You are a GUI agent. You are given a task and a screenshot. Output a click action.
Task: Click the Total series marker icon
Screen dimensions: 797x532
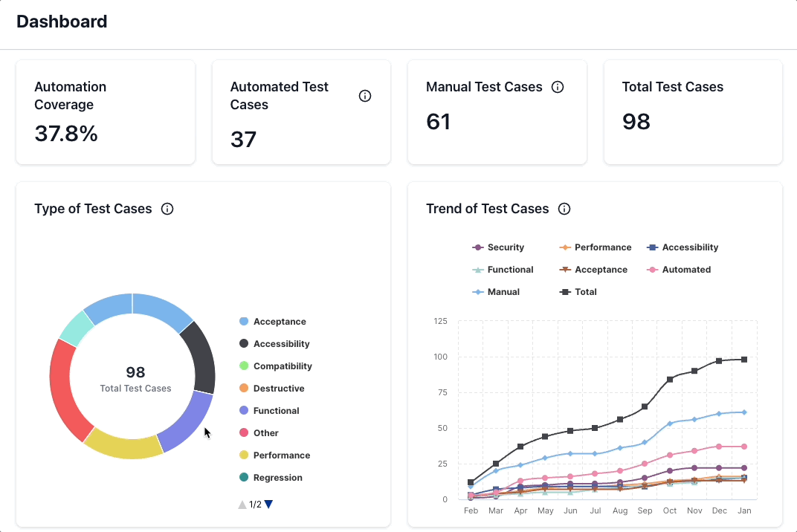(564, 291)
